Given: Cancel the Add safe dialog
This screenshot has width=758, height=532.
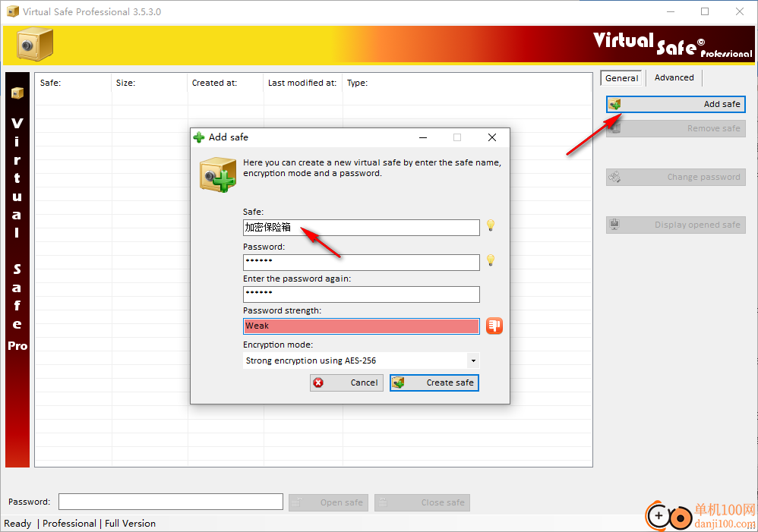Looking at the screenshot, I should (346, 382).
